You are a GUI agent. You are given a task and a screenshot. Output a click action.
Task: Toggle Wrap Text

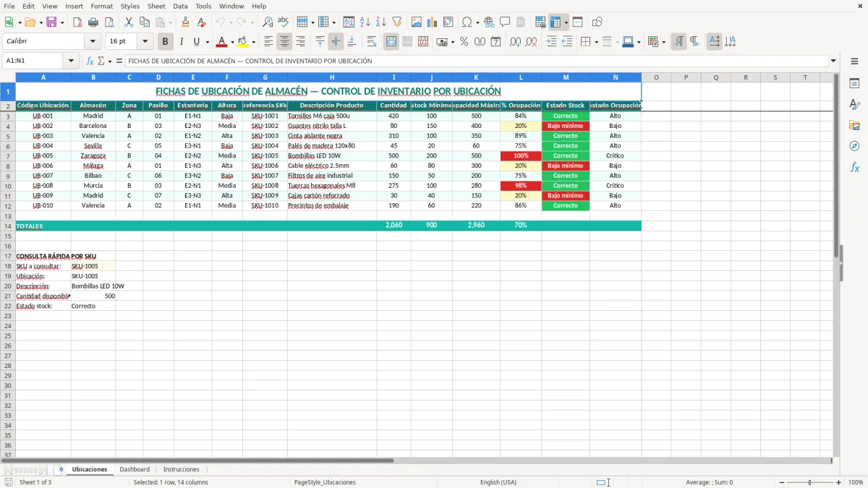[372, 42]
